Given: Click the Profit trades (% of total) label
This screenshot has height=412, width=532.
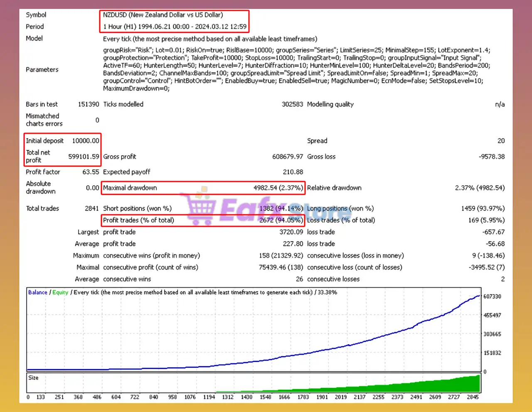Looking at the screenshot, I should [x=138, y=220].
